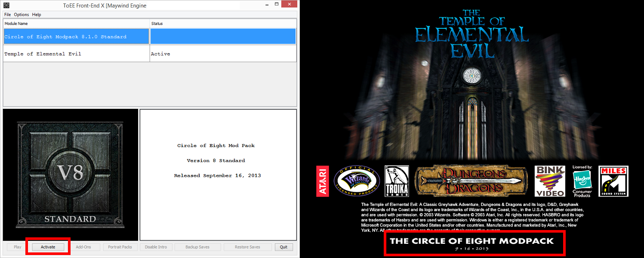Click the 'Released September 16, 2013' text
This screenshot has width=644, height=258.
tap(217, 175)
